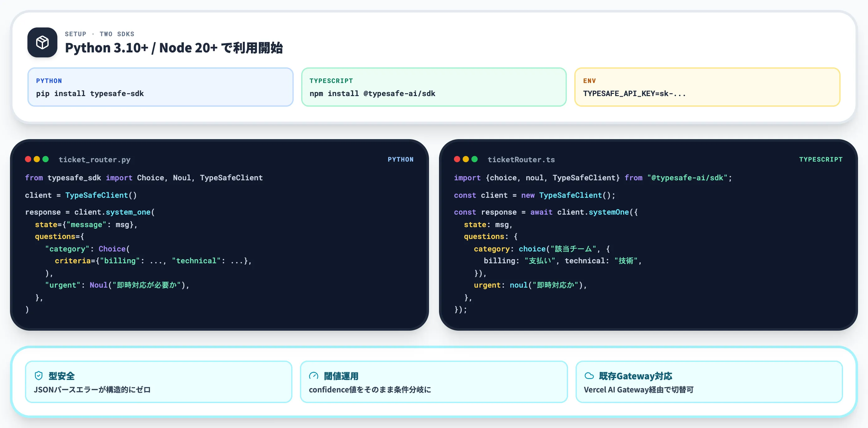Click PYTHON badge in left code window
The image size is (868, 428).
[400, 159]
